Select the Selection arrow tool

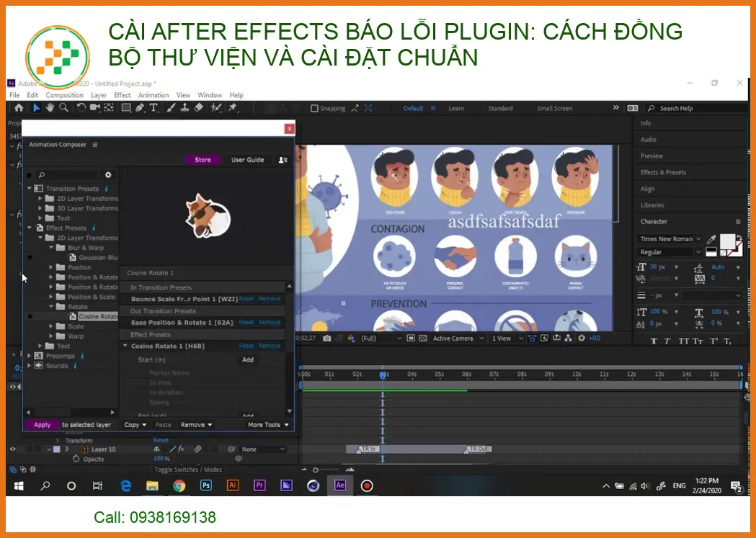pos(36,108)
